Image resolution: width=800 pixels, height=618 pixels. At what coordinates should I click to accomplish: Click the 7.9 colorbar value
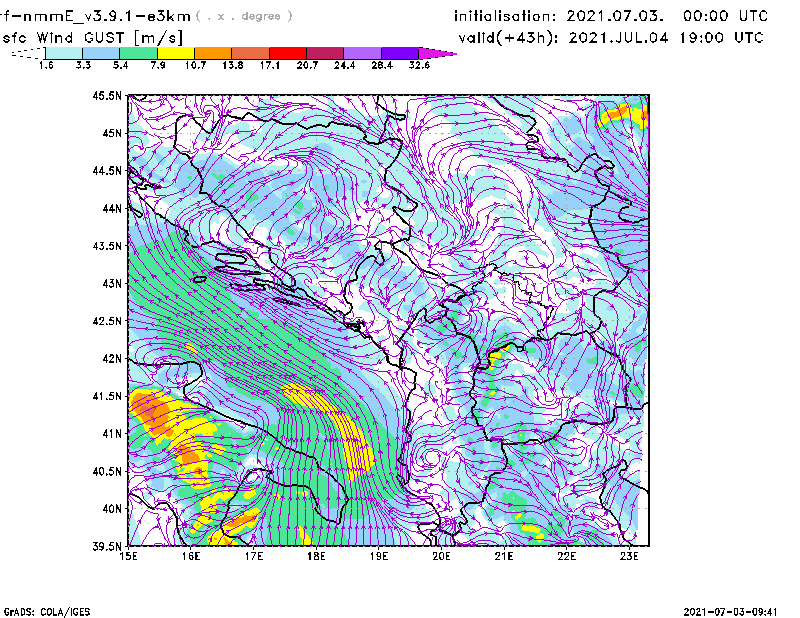(x=158, y=65)
